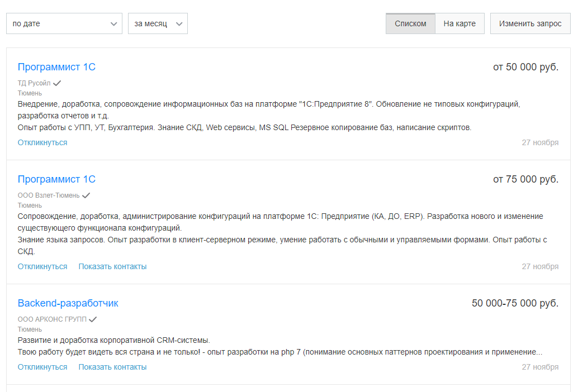578x392 pixels.
Task: Click Откликнуться for Взлет-Тюмень vacancy
Action: tap(42, 267)
